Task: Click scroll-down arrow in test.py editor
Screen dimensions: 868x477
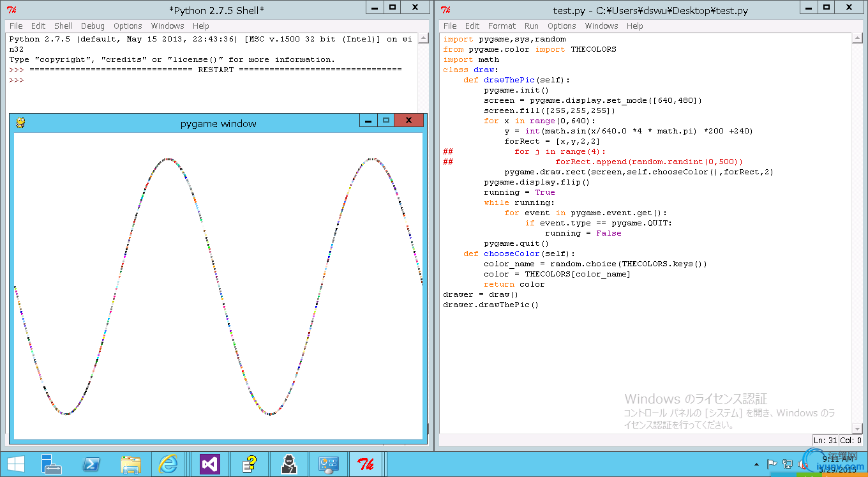Action: pos(858,428)
